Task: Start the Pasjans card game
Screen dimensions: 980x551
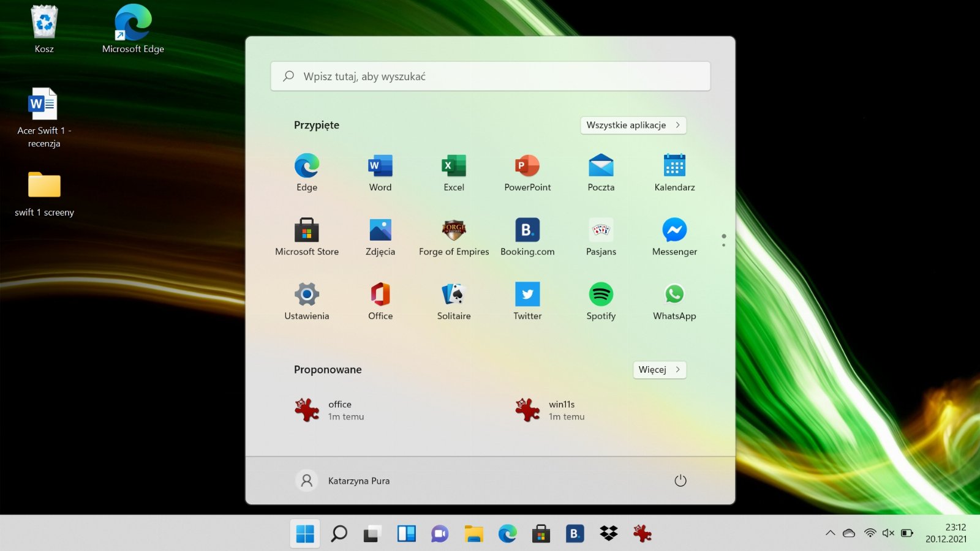Action: [x=601, y=237]
